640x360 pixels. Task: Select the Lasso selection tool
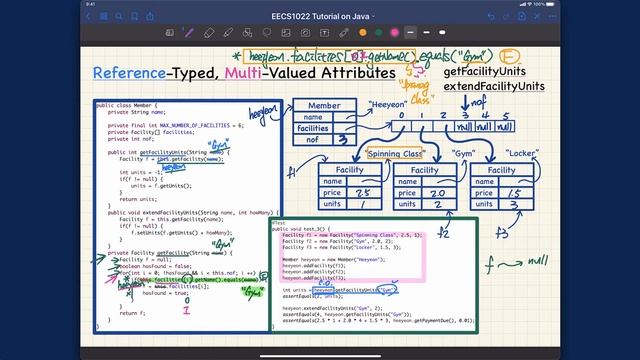[x=267, y=33]
